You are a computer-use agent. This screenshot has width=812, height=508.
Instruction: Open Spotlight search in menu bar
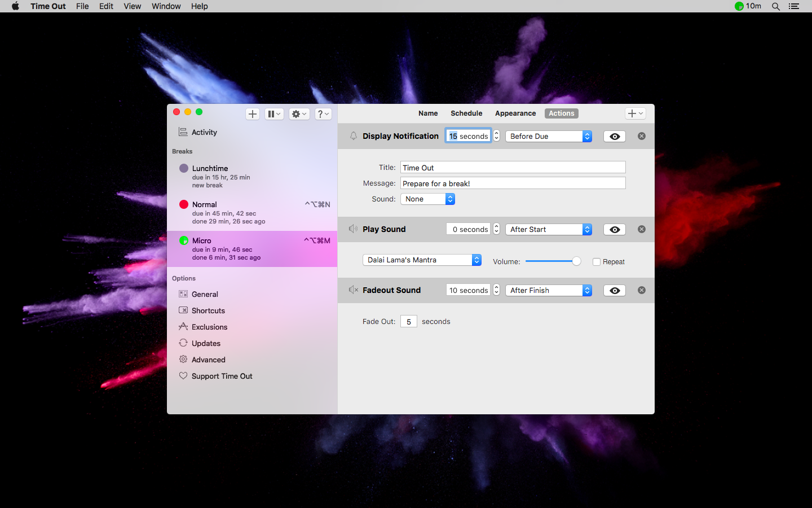[x=776, y=6]
